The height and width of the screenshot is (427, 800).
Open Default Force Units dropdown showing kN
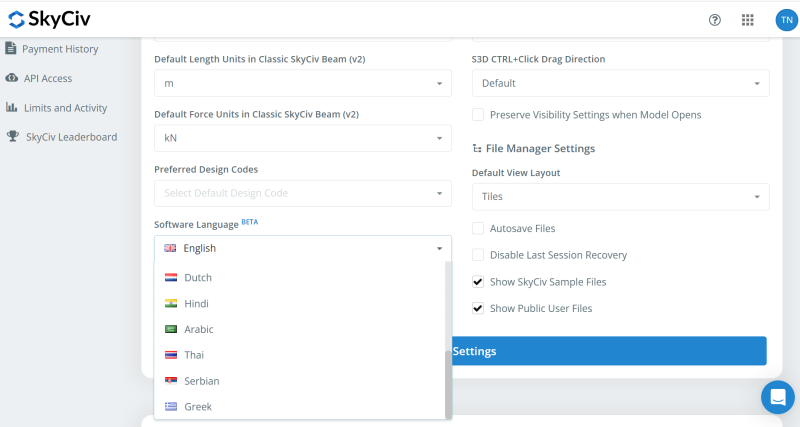(303, 138)
